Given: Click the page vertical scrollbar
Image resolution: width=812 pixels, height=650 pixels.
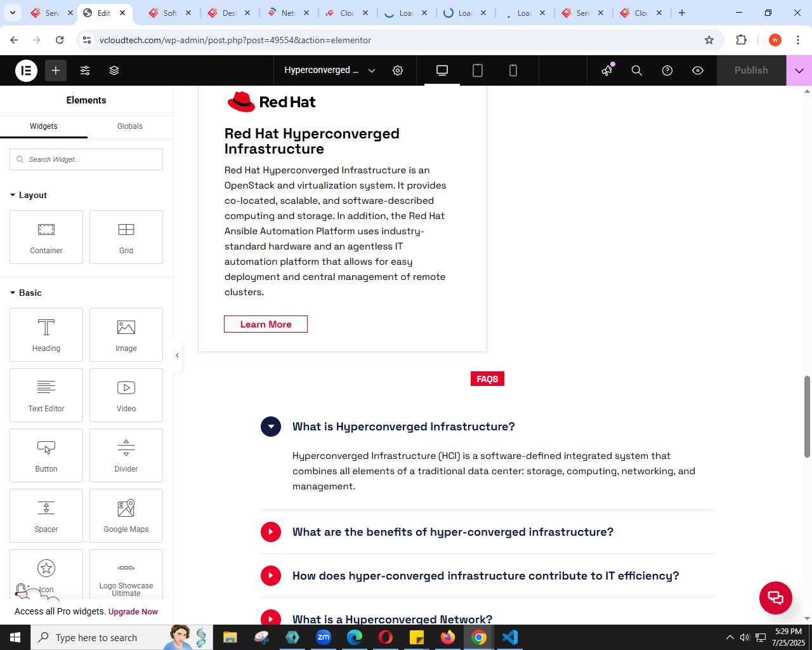Looking at the screenshot, I should 807,416.
